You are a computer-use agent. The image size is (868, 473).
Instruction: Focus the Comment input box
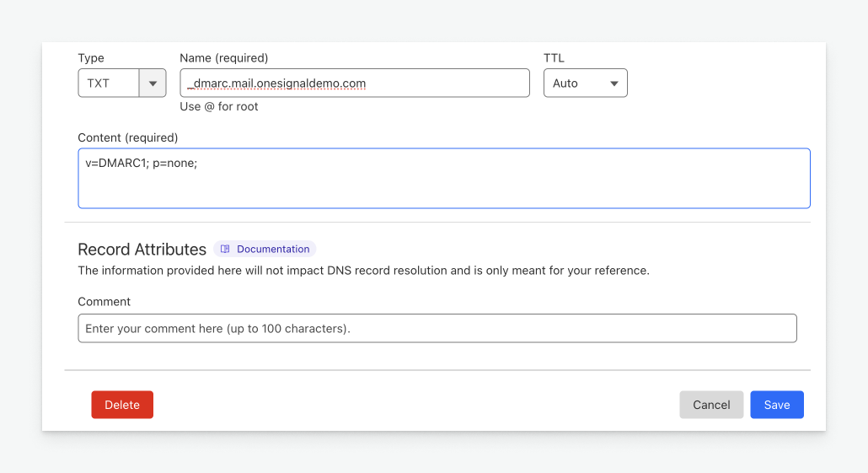pos(437,328)
